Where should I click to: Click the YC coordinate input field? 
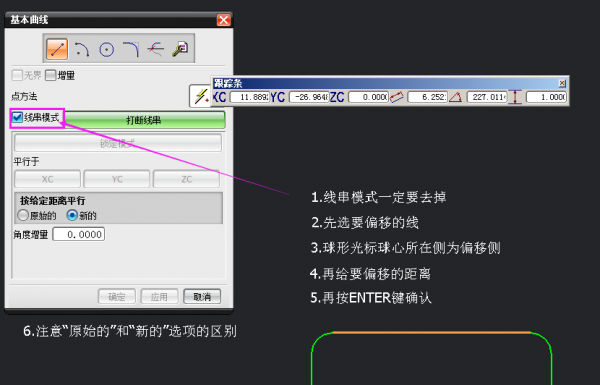309,97
